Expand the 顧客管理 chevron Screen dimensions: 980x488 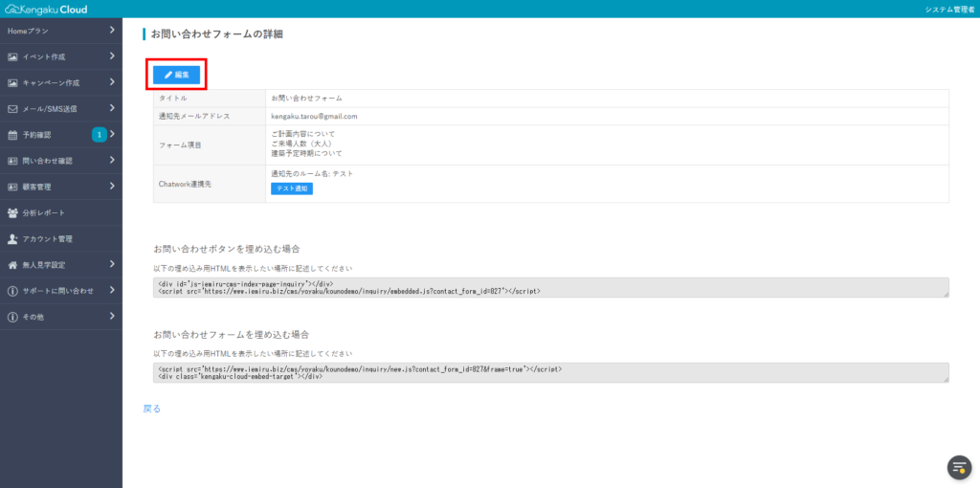tap(112, 187)
